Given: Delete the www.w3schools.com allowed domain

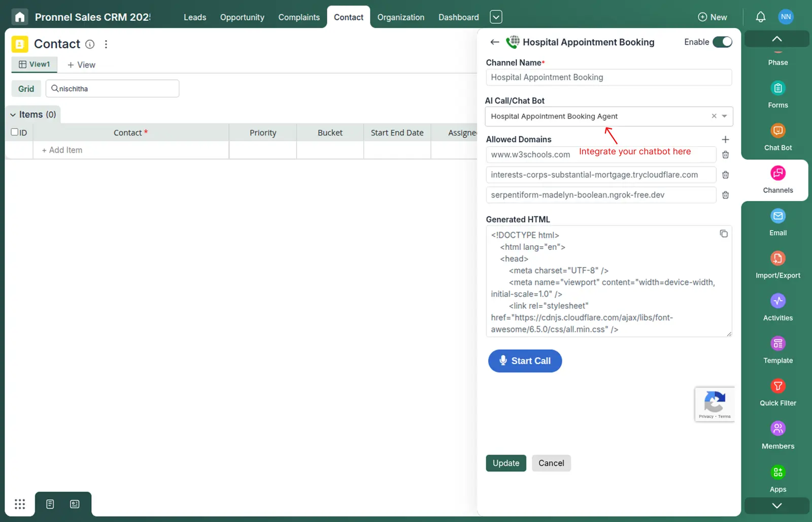Looking at the screenshot, I should [x=725, y=155].
